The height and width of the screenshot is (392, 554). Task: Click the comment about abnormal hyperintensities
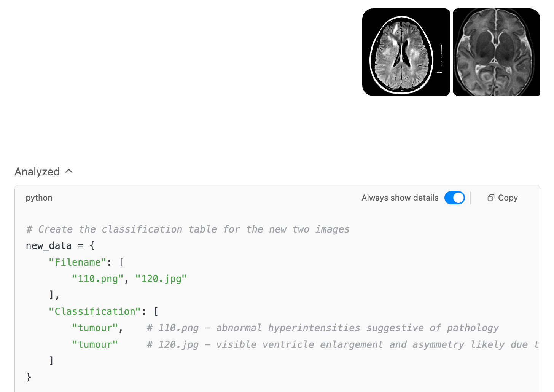323,328
